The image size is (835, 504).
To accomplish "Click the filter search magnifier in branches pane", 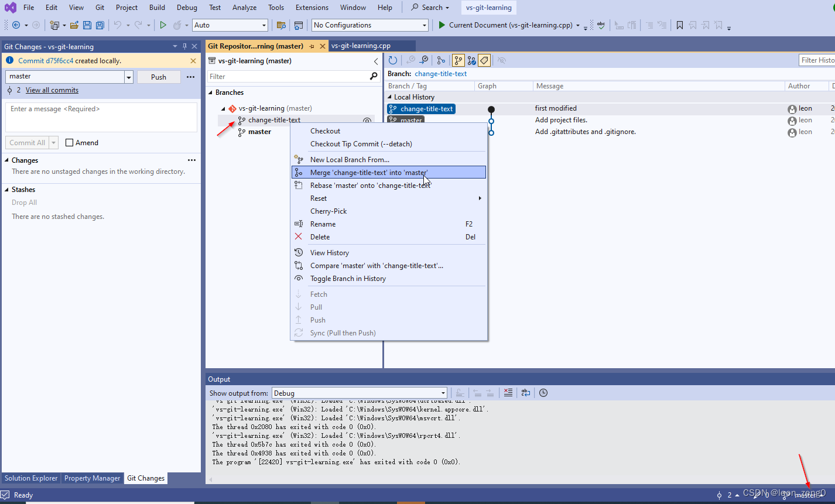I will coord(374,77).
